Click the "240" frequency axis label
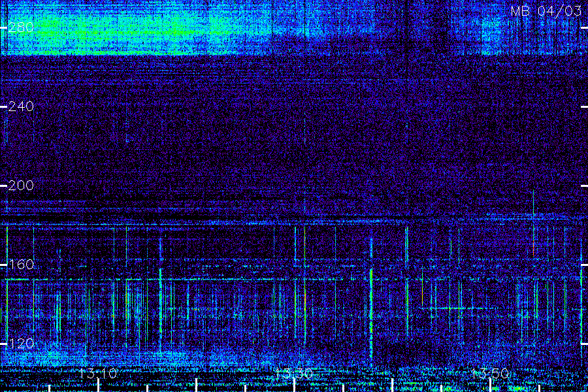588x392 pixels. click(21, 106)
